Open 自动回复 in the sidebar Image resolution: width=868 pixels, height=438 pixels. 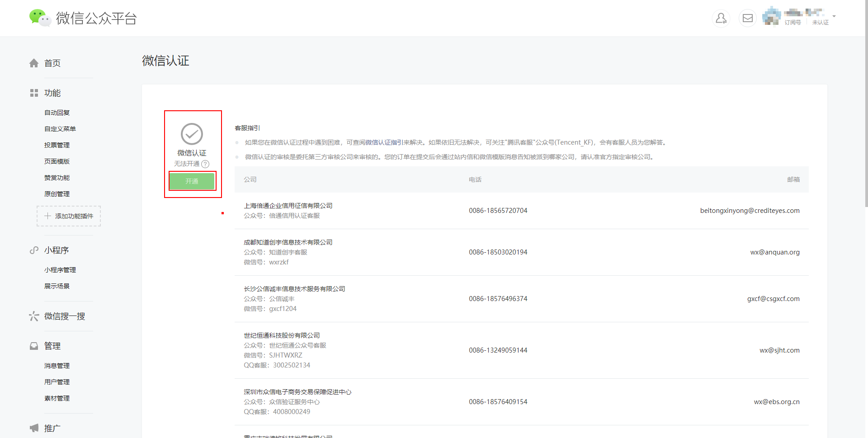(57, 113)
